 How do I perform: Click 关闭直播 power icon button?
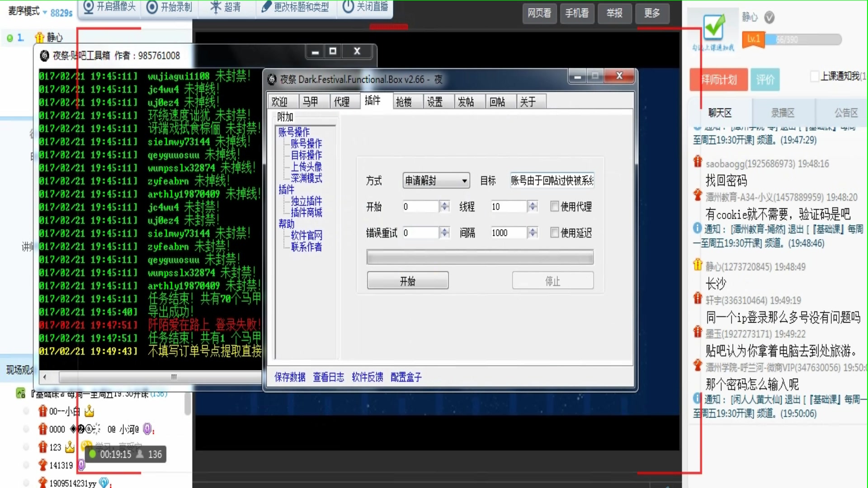point(365,7)
